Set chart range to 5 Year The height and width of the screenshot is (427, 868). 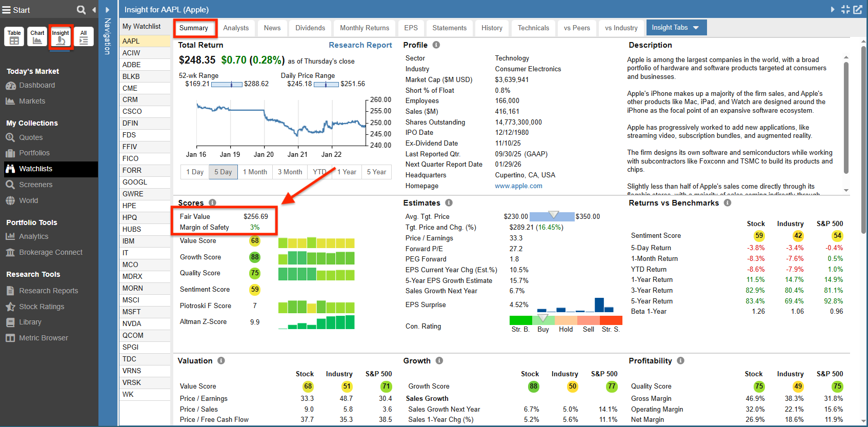(376, 172)
